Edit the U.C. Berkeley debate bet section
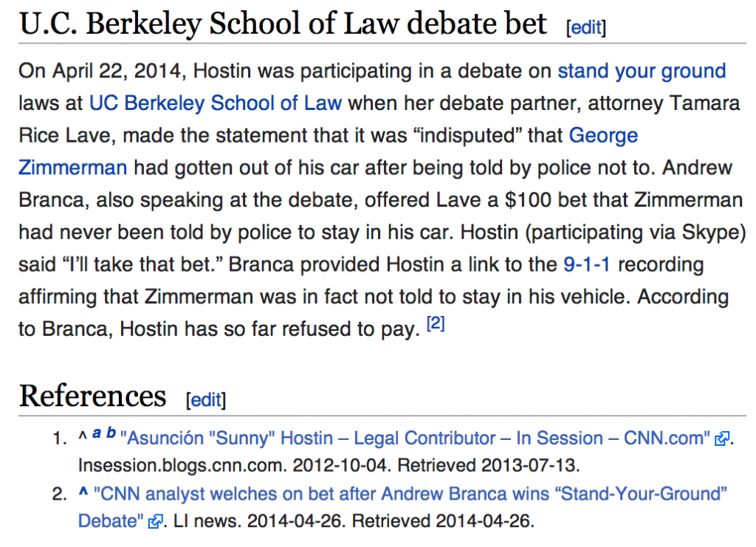Screen dimensions: 756x547 click(585, 27)
